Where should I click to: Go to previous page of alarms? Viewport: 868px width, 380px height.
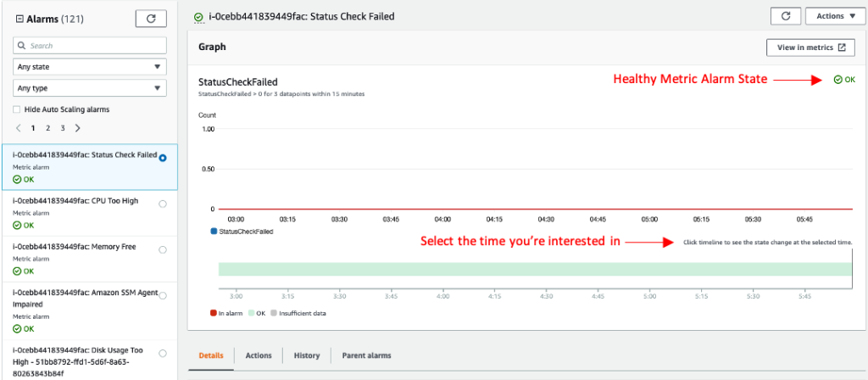19,128
